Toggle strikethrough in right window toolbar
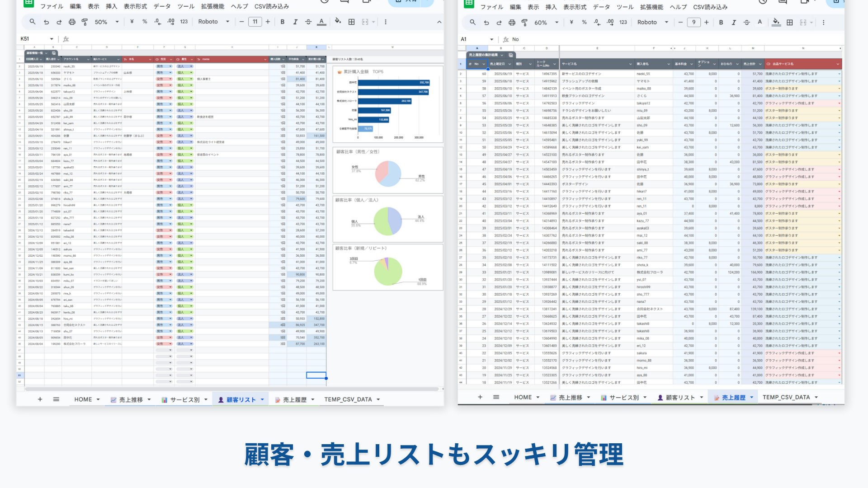This screenshot has width=868, height=488. tap(746, 22)
